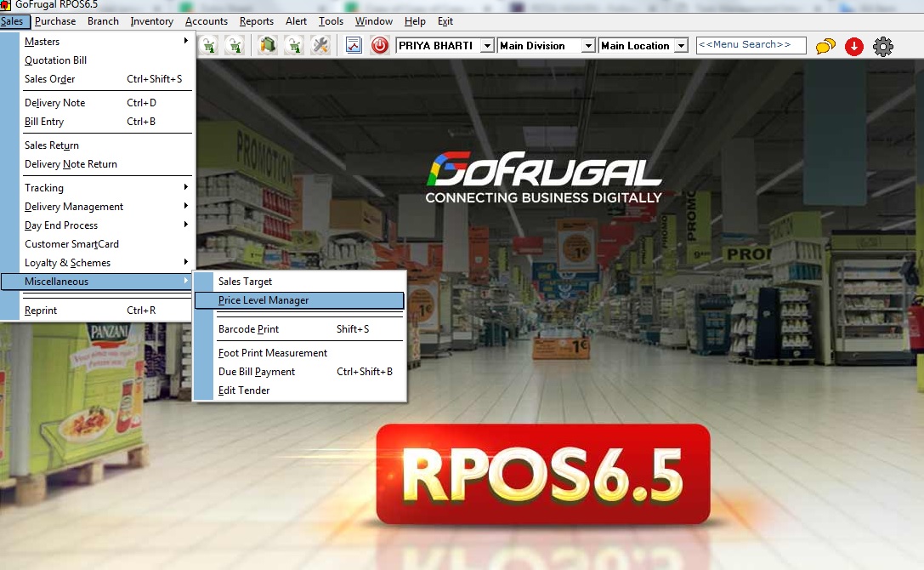This screenshot has height=570, width=924.
Task: Click Due Bill Payment option
Action: [x=257, y=372]
